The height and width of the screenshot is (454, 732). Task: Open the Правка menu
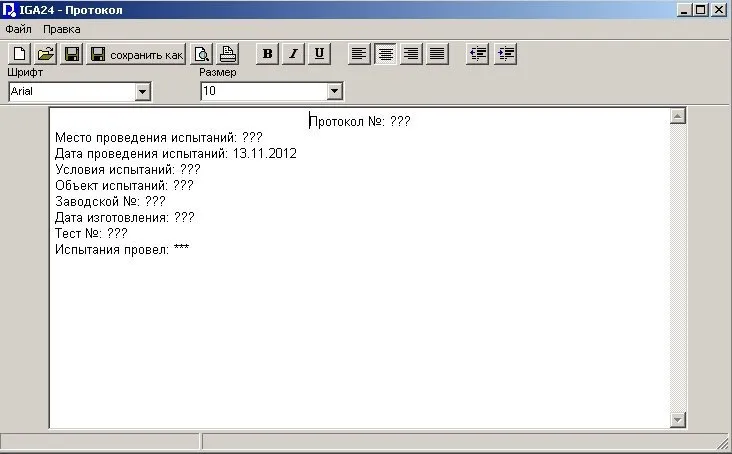pyautogui.click(x=62, y=29)
